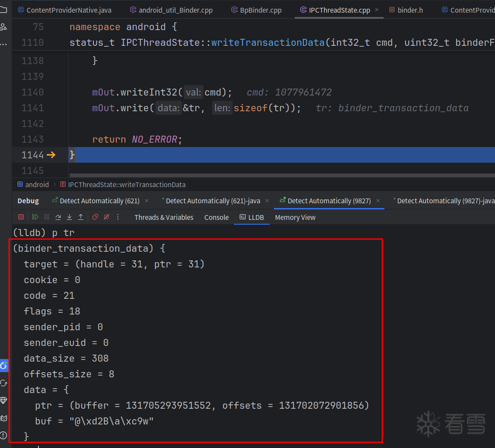Image resolution: width=495 pixels, height=448 pixels.
Task: Click 'ptr = (buffer = 131705293951552' output line
Action: tap(202, 405)
